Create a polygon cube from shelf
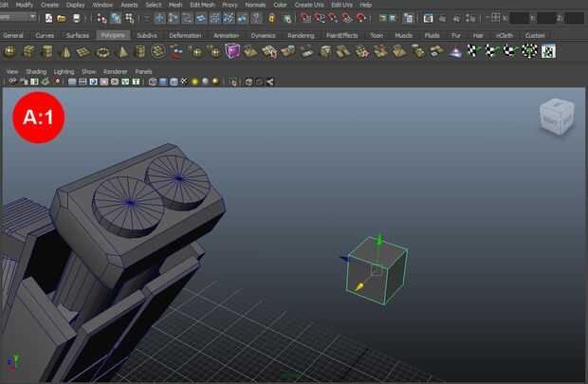This screenshot has width=588, height=384. click(28, 52)
